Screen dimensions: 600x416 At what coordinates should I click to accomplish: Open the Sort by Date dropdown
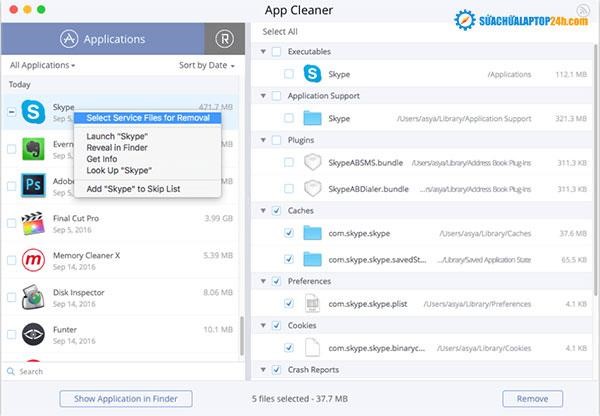tap(207, 65)
